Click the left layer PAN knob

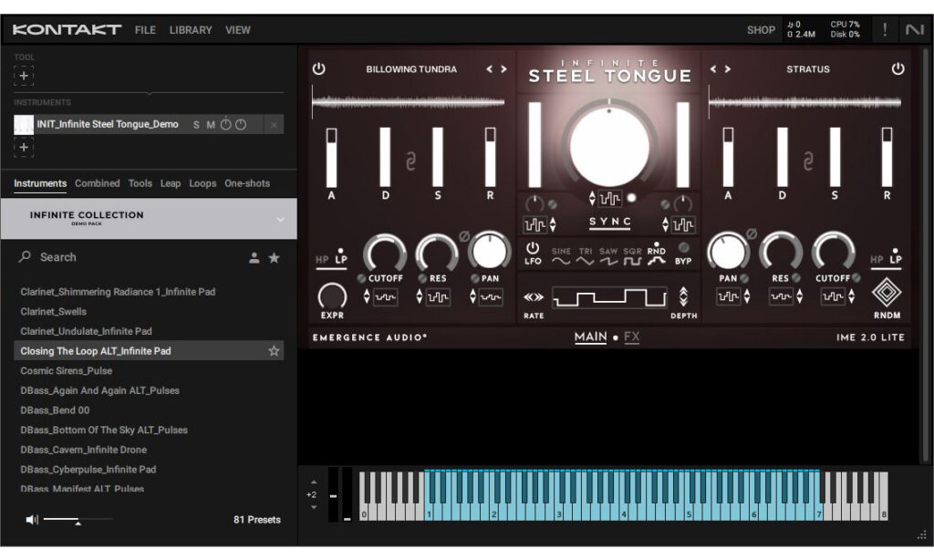pos(489,252)
